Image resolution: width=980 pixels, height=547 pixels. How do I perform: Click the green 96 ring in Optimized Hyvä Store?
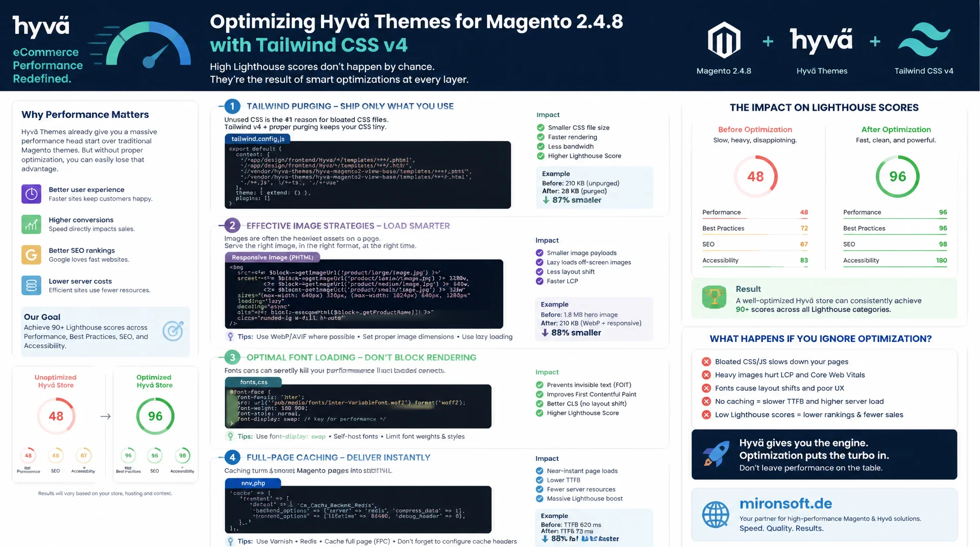click(155, 416)
